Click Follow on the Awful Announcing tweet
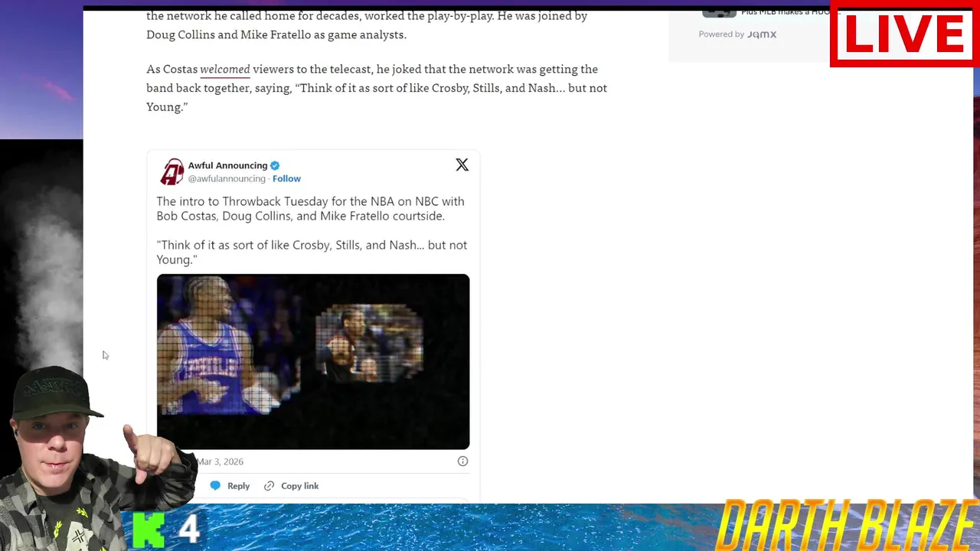Image resolution: width=980 pixels, height=551 pixels. pyautogui.click(x=286, y=178)
